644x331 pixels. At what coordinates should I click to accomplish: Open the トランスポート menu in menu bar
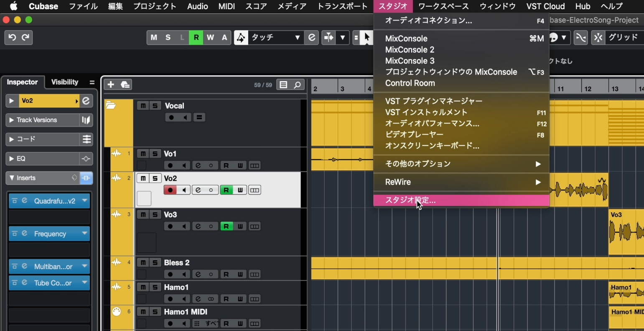pyautogui.click(x=342, y=6)
